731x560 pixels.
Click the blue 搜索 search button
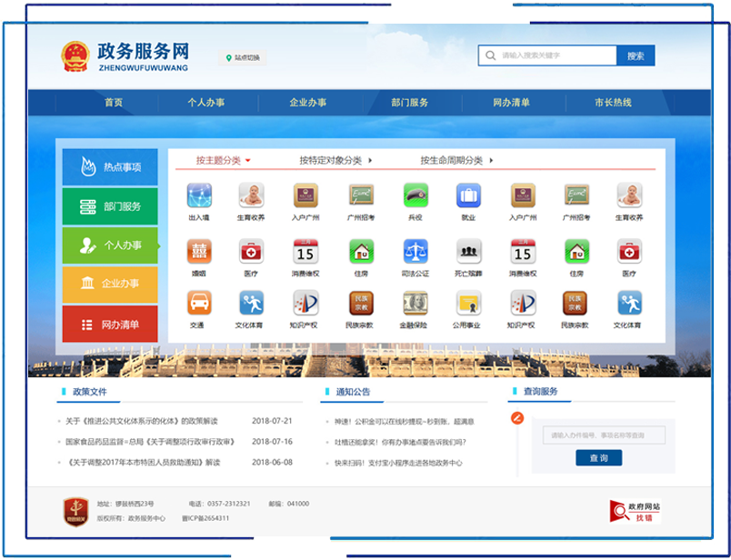click(x=635, y=55)
